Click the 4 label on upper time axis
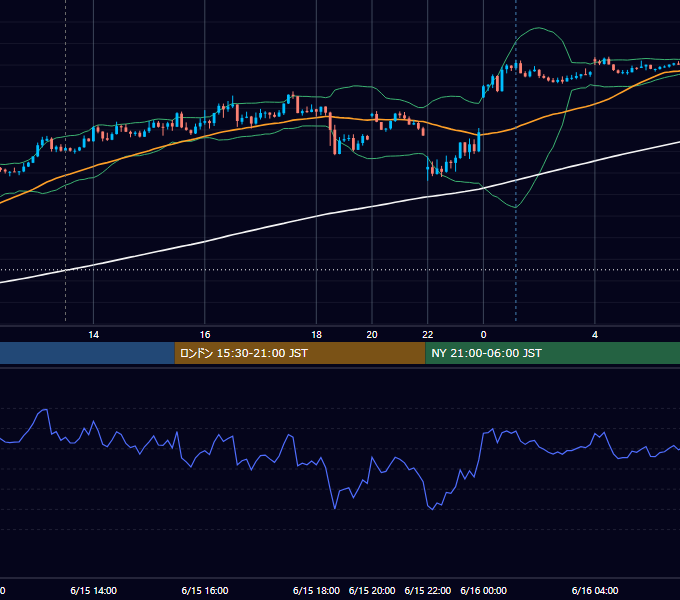Image resolution: width=680 pixels, height=600 pixels. pos(595,335)
